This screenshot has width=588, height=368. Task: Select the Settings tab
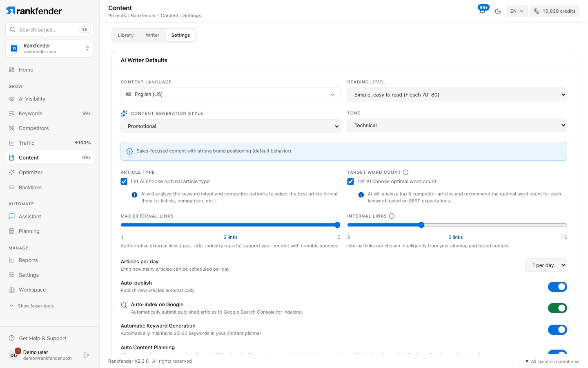point(180,35)
